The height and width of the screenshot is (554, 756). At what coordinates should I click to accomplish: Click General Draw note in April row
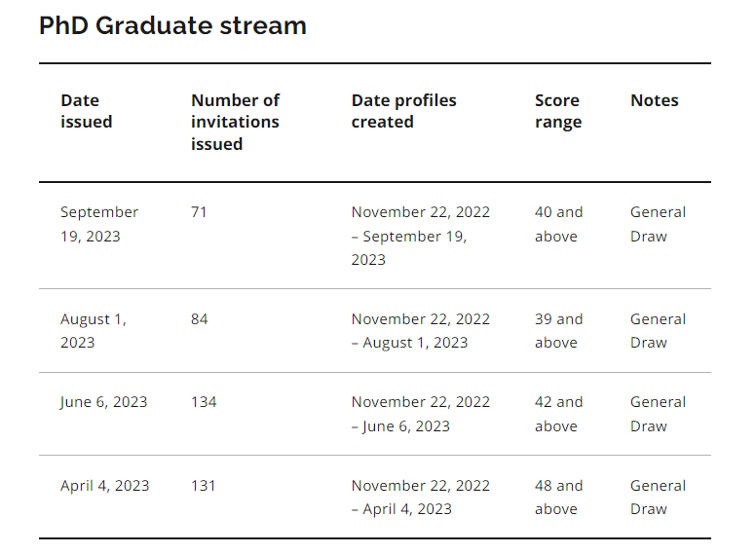(658, 498)
